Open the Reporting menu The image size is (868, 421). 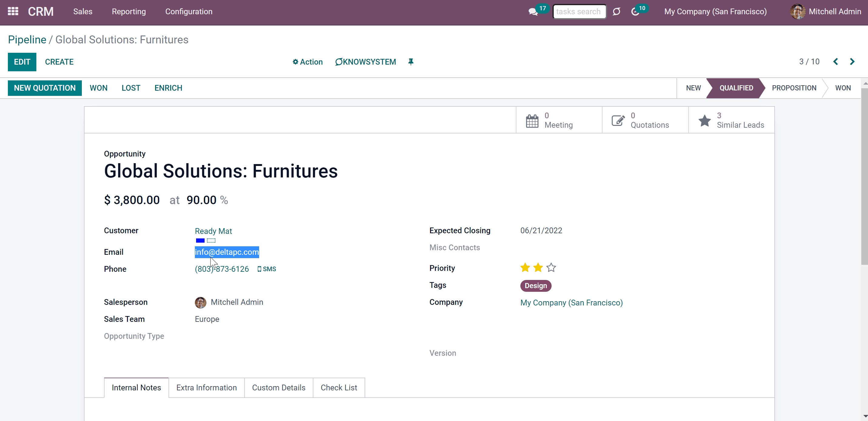click(x=129, y=12)
